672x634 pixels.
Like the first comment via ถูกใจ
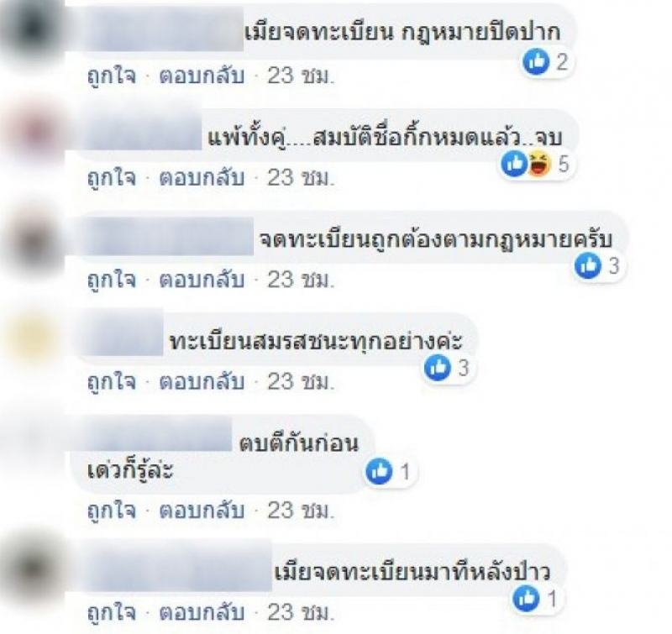tap(112, 76)
